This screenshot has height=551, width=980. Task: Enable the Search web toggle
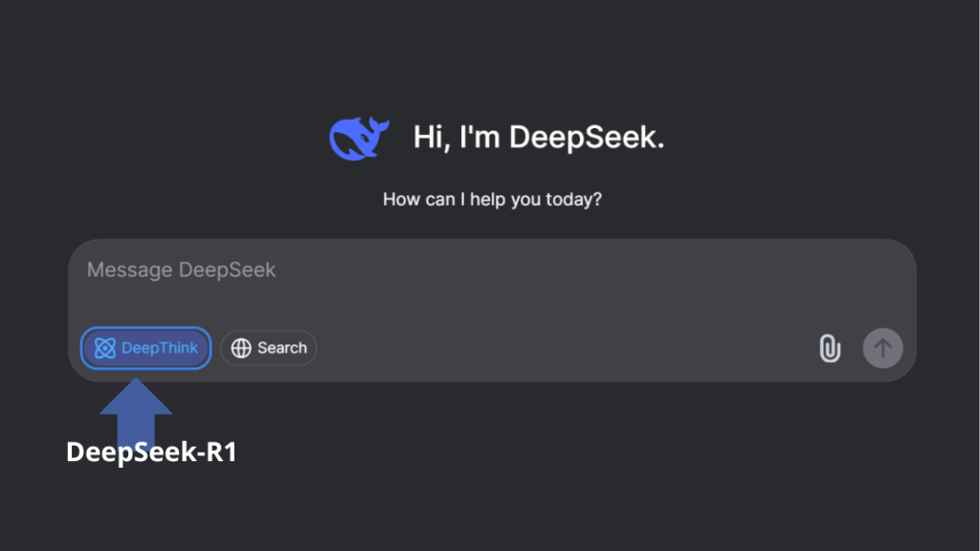268,348
